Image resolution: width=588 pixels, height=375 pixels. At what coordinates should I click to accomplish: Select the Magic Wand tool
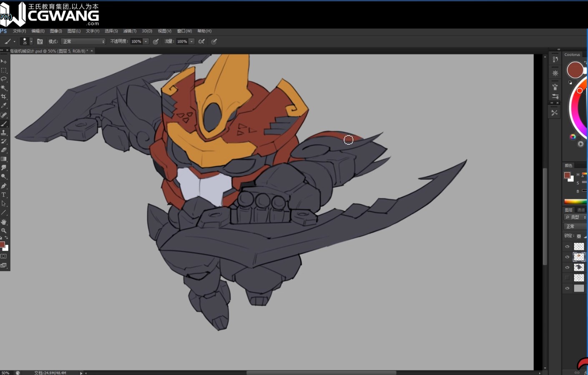point(4,88)
